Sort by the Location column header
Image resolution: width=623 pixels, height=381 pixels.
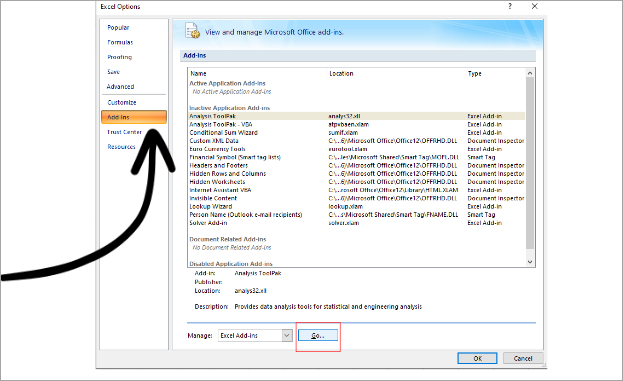[x=341, y=73]
